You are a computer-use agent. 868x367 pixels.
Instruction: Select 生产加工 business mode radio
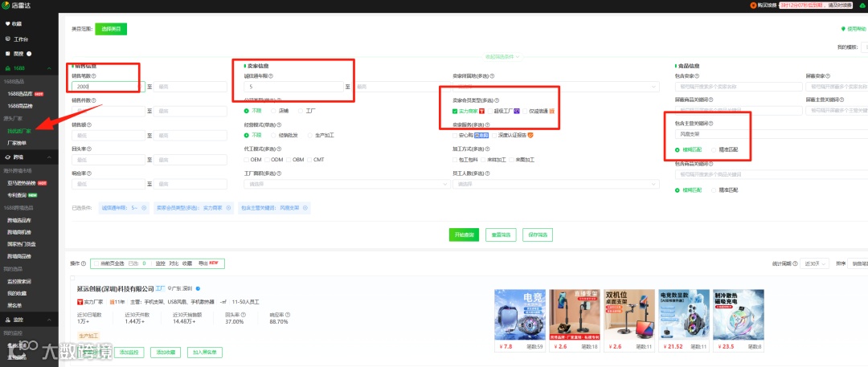tap(310, 135)
